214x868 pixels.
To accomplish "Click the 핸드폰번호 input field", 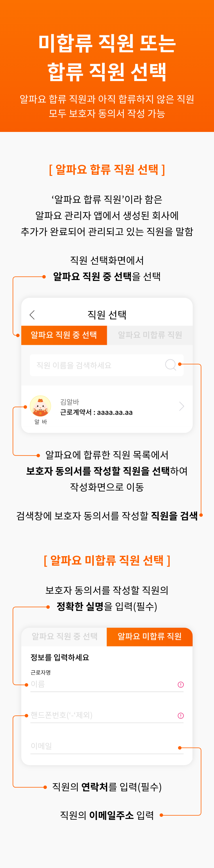I will pyautogui.click(x=107, y=716).
